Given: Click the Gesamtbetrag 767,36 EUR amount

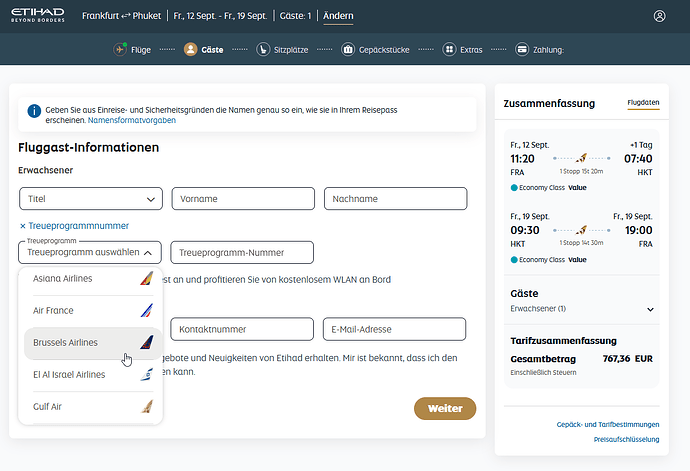Looking at the screenshot, I should pyautogui.click(x=628, y=359).
